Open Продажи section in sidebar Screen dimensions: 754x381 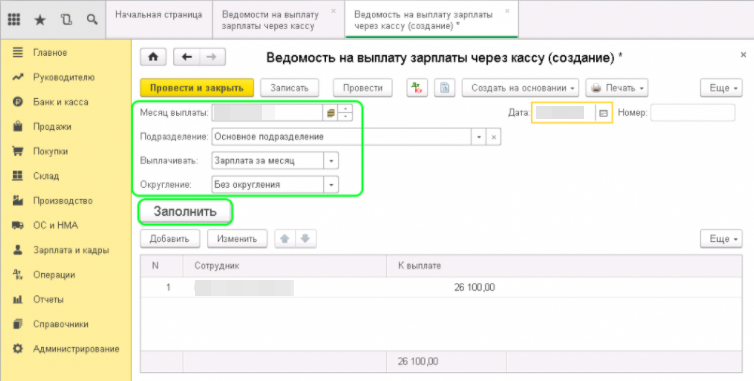click(52, 127)
